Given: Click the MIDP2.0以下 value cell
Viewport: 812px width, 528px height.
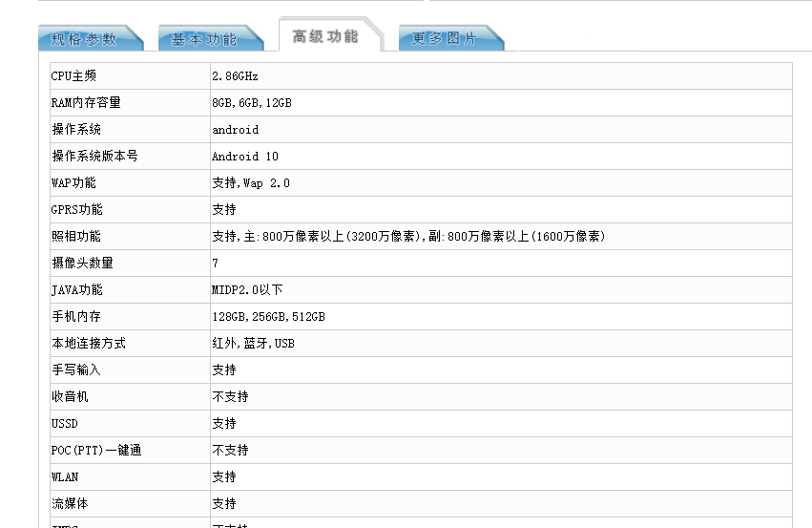Looking at the screenshot, I should tap(247, 290).
